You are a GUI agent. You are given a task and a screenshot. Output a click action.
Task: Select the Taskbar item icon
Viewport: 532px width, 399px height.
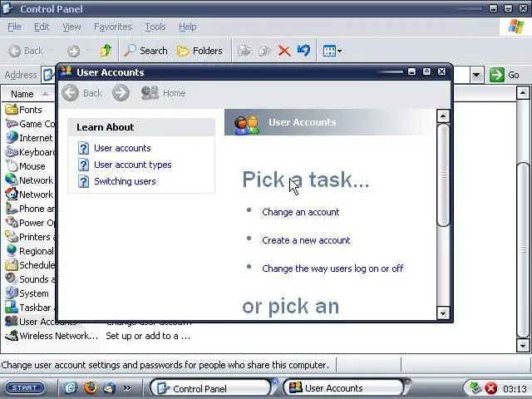pos(12,308)
